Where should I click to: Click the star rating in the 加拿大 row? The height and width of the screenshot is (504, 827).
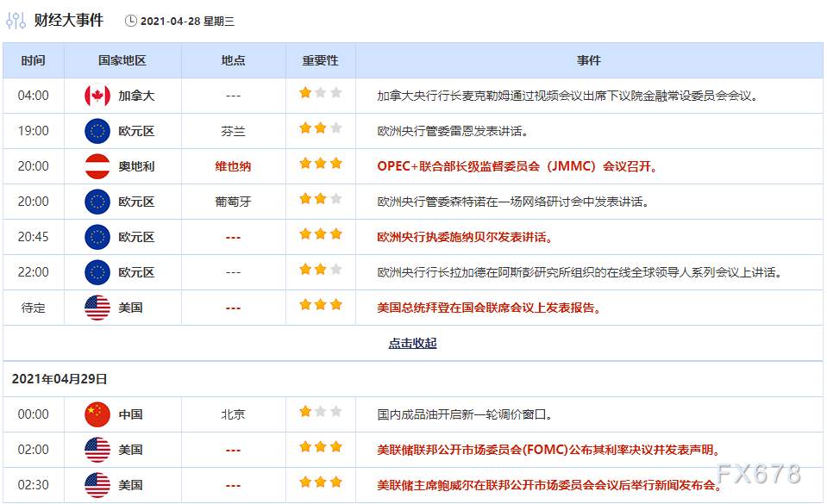coord(321,93)
